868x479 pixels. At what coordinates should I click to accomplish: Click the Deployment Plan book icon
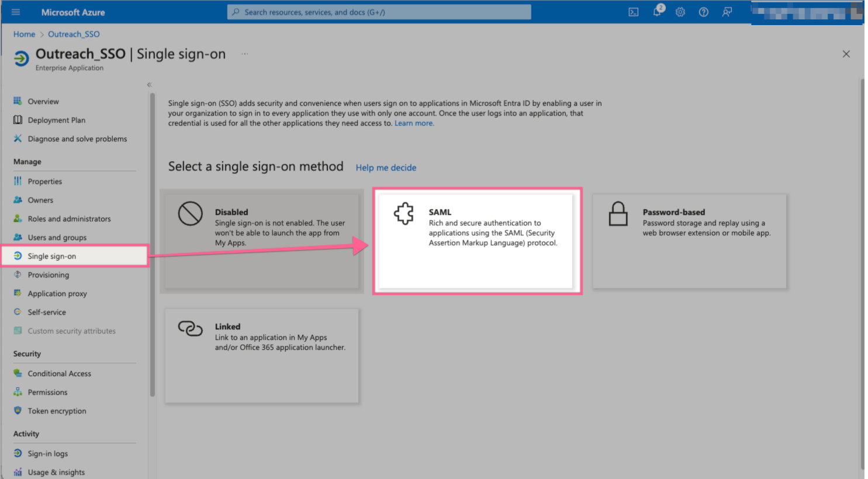pos(18,120)
